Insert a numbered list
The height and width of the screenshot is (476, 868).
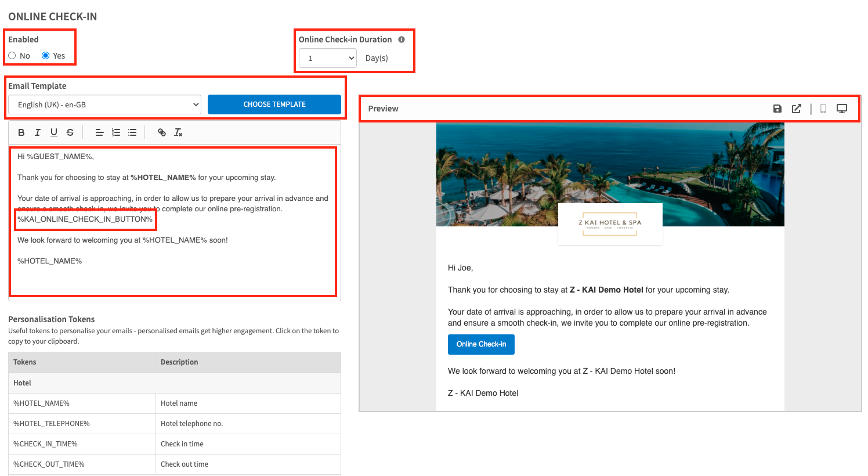[116, 132]
